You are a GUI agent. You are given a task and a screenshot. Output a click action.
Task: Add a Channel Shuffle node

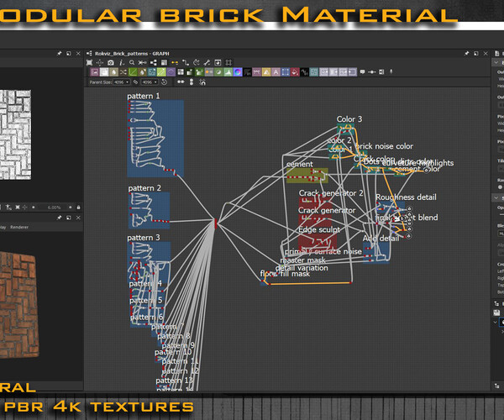click(x=123, y=72)
